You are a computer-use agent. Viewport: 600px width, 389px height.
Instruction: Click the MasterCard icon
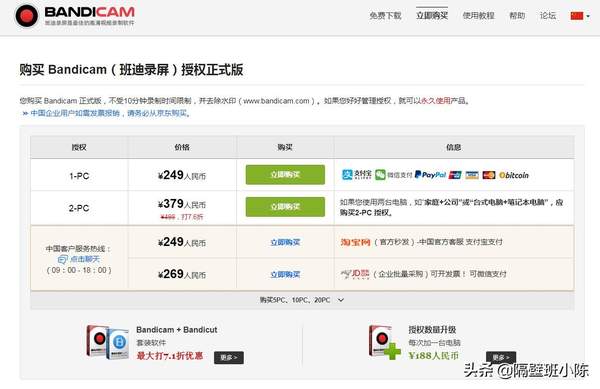pyautogui.click(x=489, y=175)
